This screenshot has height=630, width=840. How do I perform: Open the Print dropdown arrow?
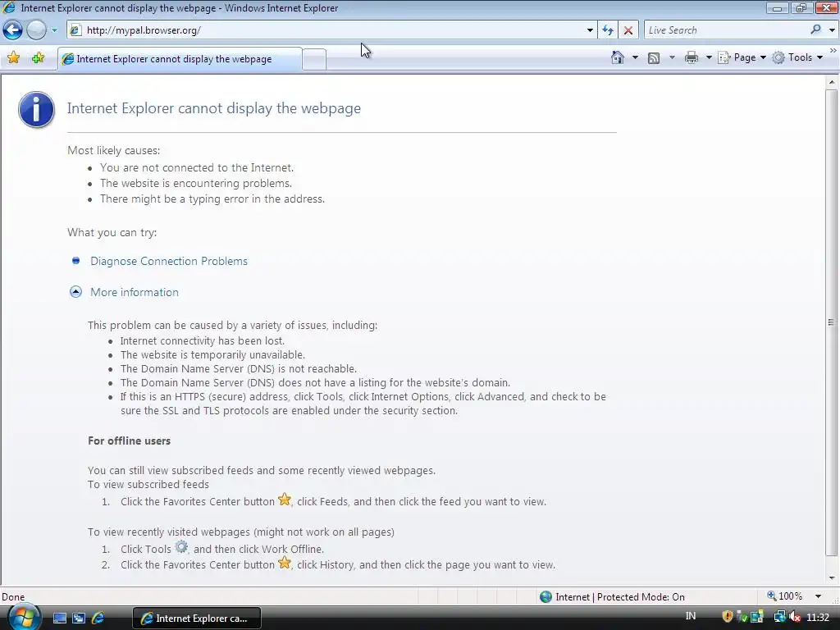[708, 57]
